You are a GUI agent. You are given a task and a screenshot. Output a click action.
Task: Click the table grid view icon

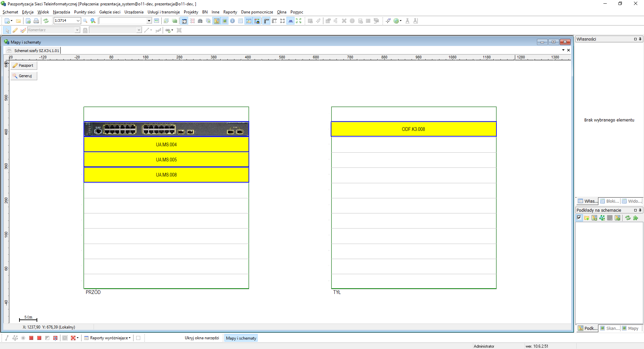click(240, 21)
